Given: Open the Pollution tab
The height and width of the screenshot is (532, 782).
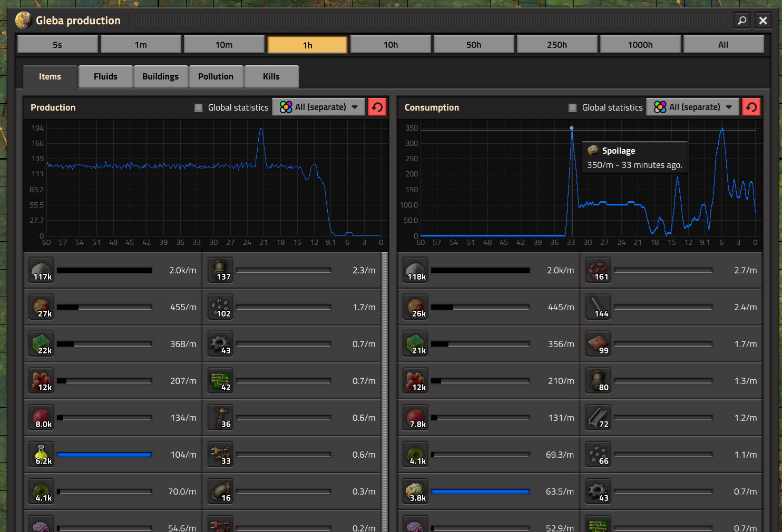Looking at the screenshot, I should pos(216,76).
